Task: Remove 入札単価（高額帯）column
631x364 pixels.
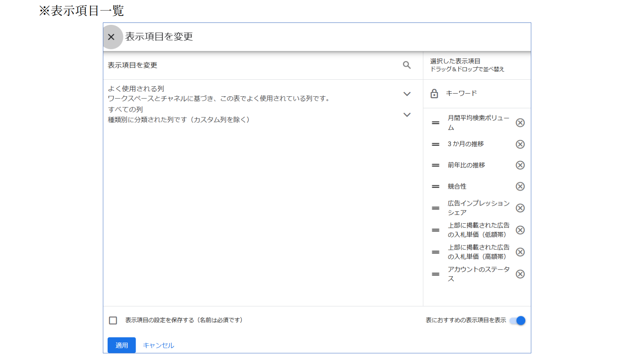Action: pyautogui.click(x=520, y=252)
